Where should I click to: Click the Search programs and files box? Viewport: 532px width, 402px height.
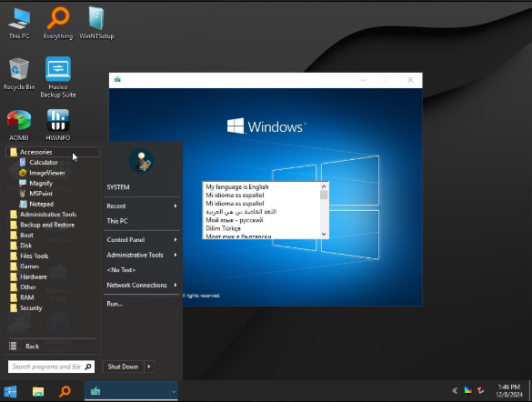[51, 367]
